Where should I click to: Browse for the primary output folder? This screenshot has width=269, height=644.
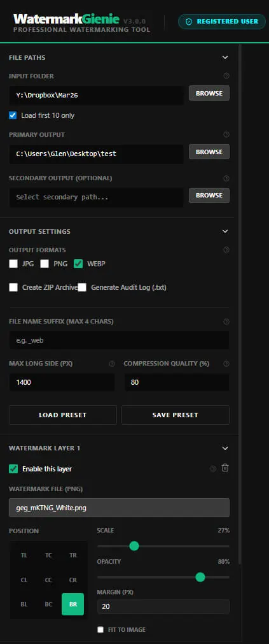click(209, 152)
